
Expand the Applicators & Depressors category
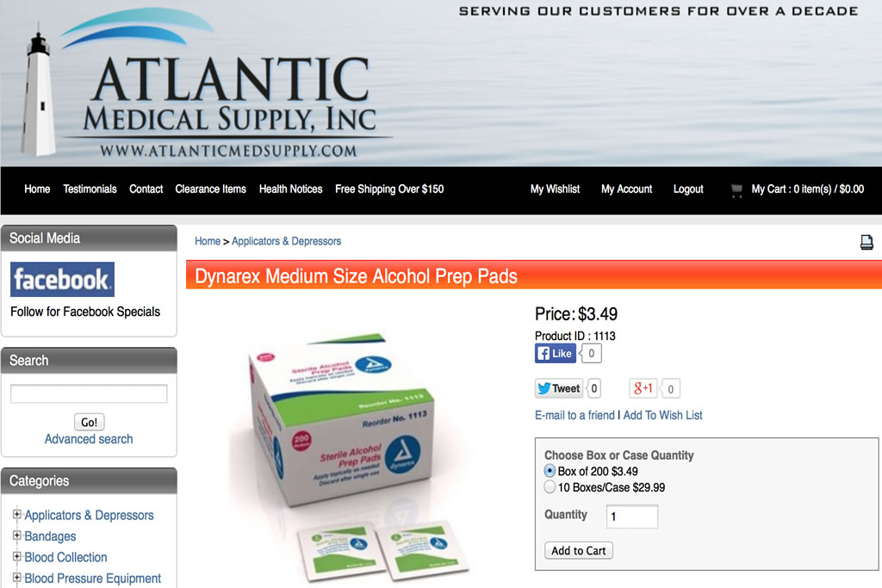pyautogui.click(x=17, y=514)
